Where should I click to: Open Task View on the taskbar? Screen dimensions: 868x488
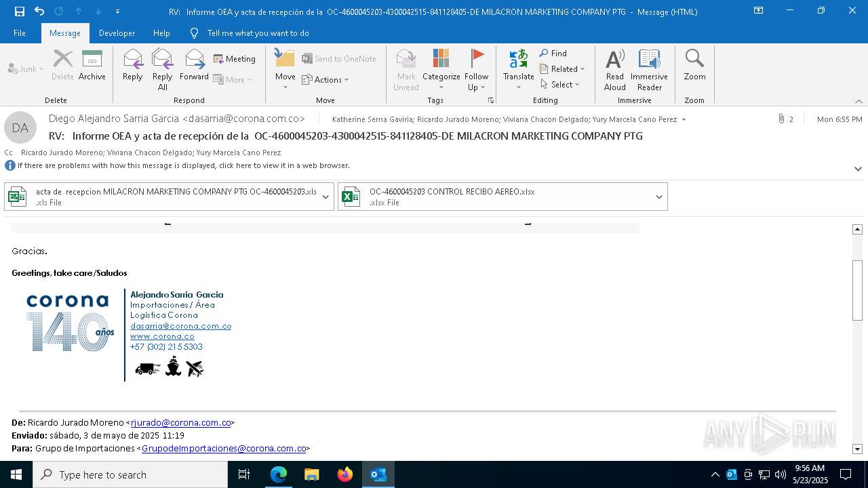244,474
